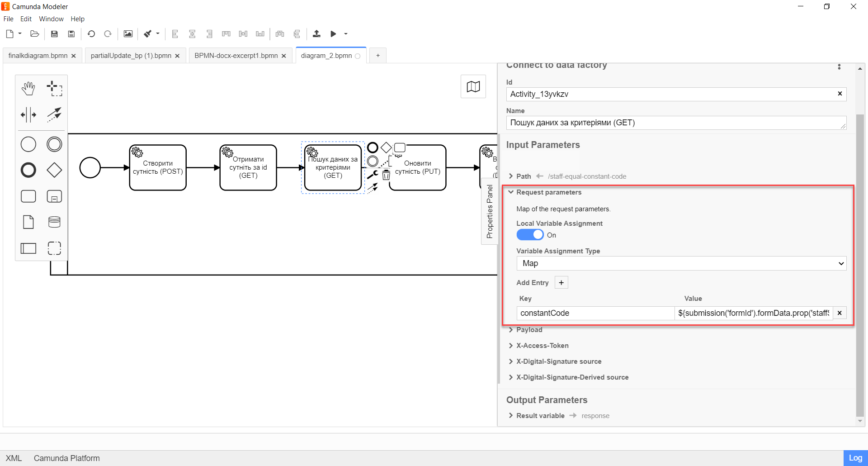Turn off Local Variable Assignment switch
The height and width of the screenshot is (466, 868).
point(530,235)
